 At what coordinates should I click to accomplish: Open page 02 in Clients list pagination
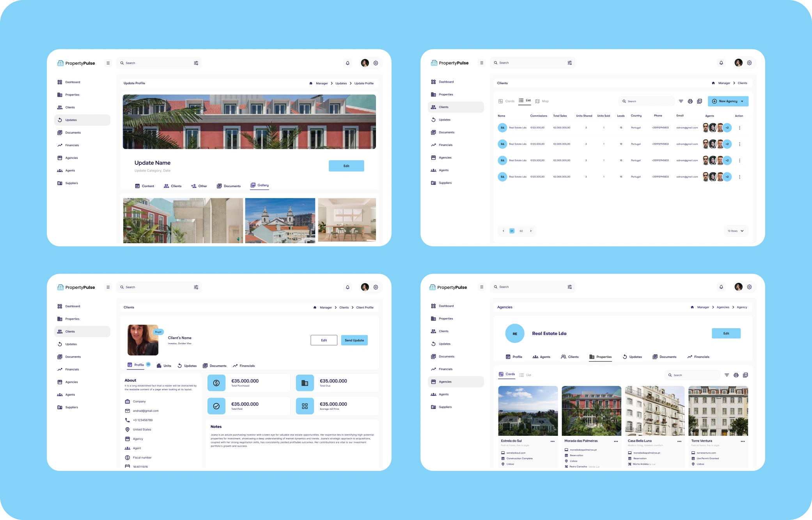pyautogui.click(x=521, y=231)
